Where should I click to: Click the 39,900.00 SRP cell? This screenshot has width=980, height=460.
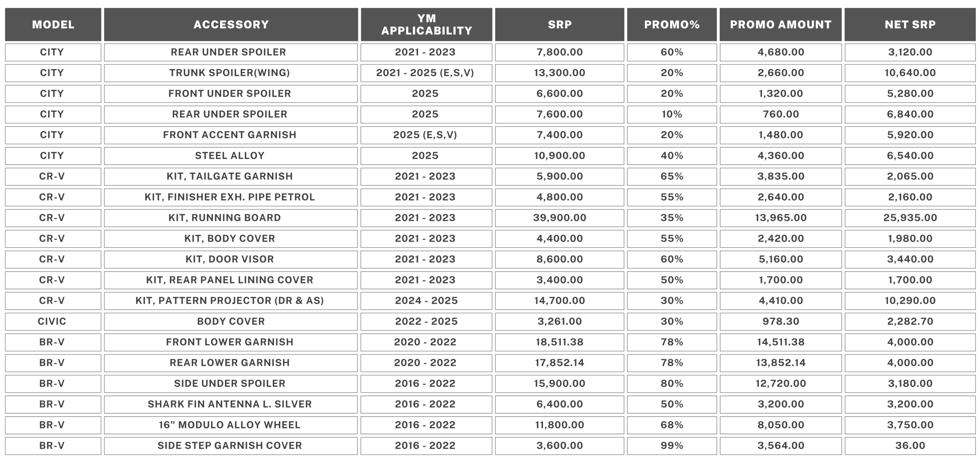pyautogui.click(x=559, y=218)
